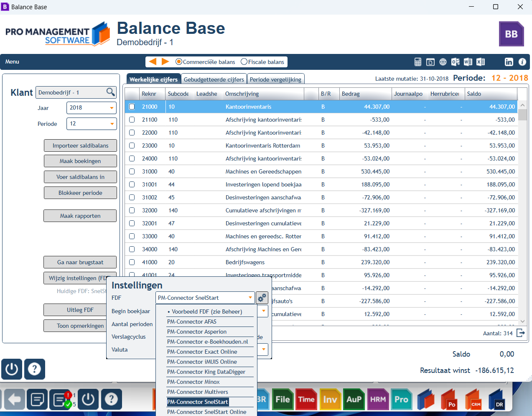Viewport: 532px width, 416px height.
Task: Open the calculator icon in toolbar
Action: pos(418,62)
